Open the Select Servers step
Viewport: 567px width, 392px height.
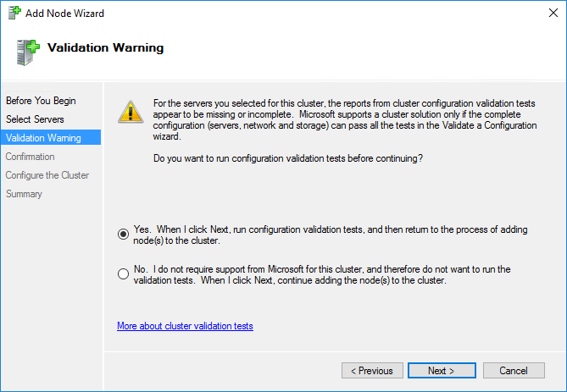(x=35, y=119)
